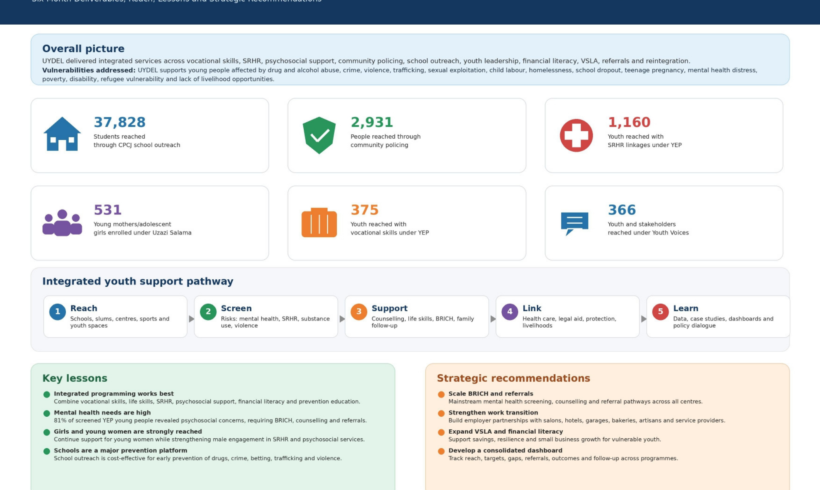Click 'Risks: mental health, SRHR' description
Viewport: 820px width, 490px height.
click(275, 322)
